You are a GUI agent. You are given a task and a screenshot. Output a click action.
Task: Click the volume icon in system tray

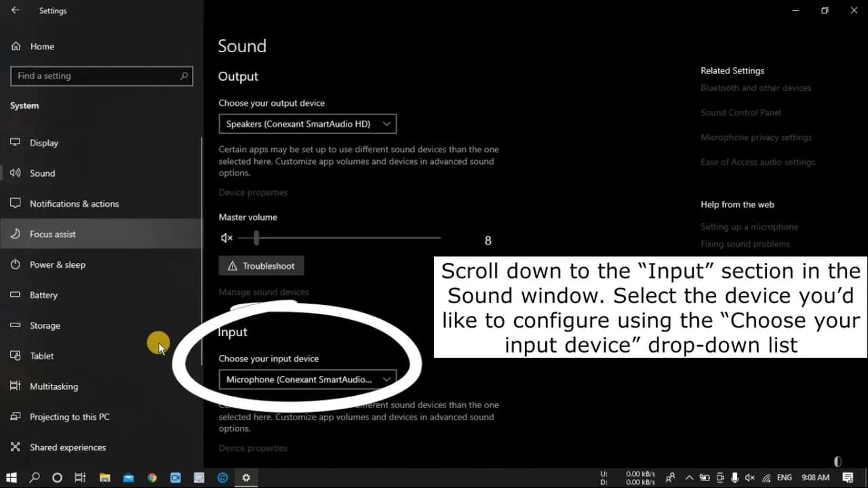click(749, 478)
